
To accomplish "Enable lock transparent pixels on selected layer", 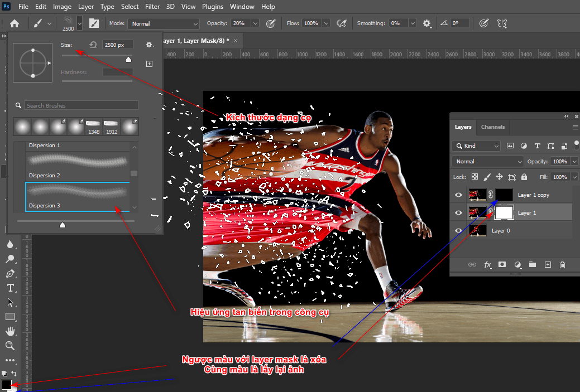I will click(x=475, y=176).
